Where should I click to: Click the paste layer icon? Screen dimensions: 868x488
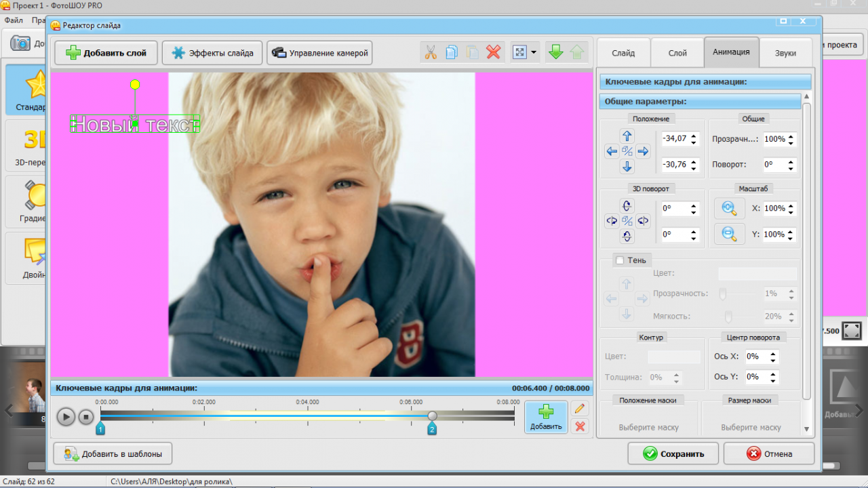coord(473,52)
